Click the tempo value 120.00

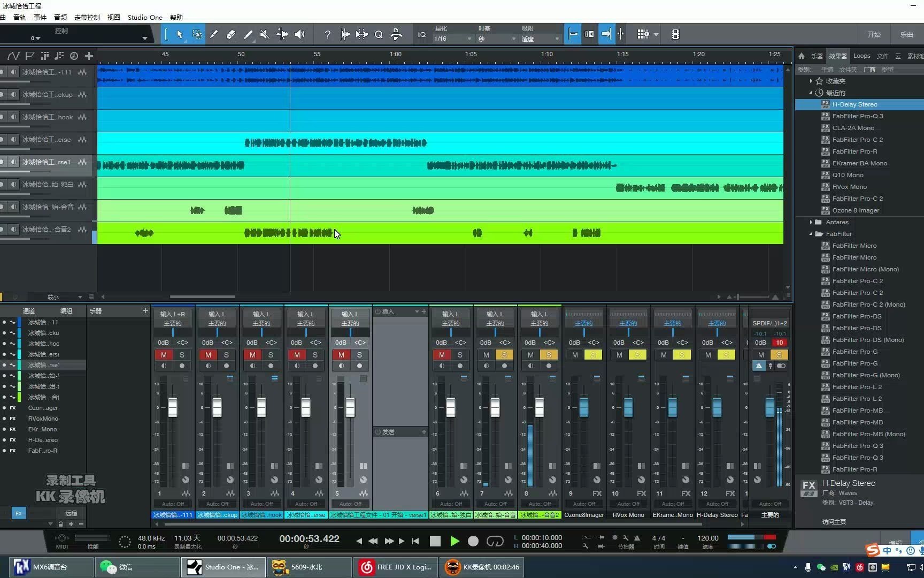pyautogui.click(x=708, y=538)
